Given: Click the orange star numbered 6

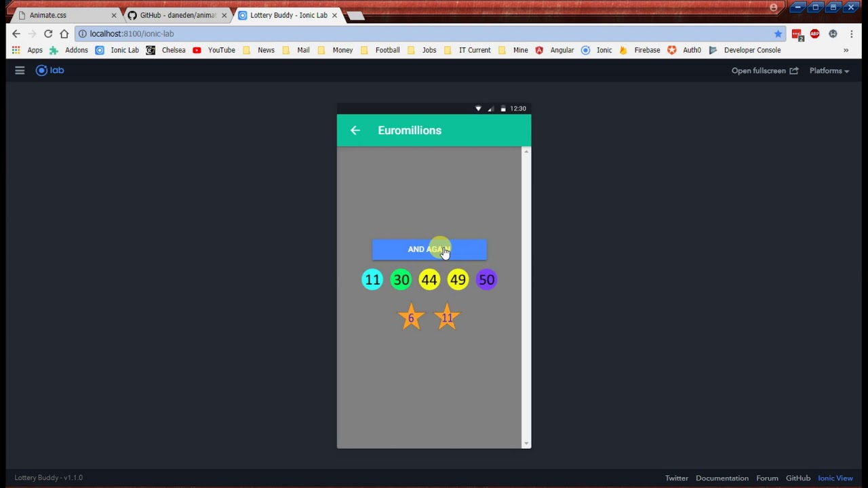Looking at the screenshot, I should tap(411, 317).
